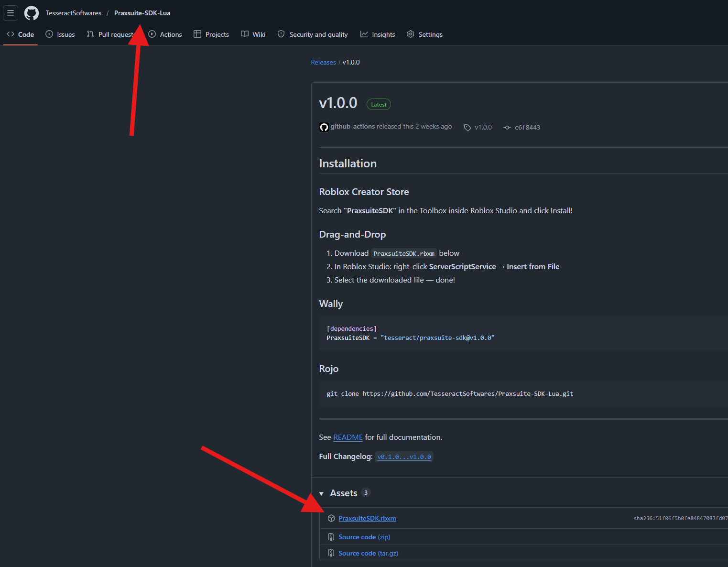This screenshot has width=728, height=567.
Task: Click the Projects table icon
Action: click(197, 34)
